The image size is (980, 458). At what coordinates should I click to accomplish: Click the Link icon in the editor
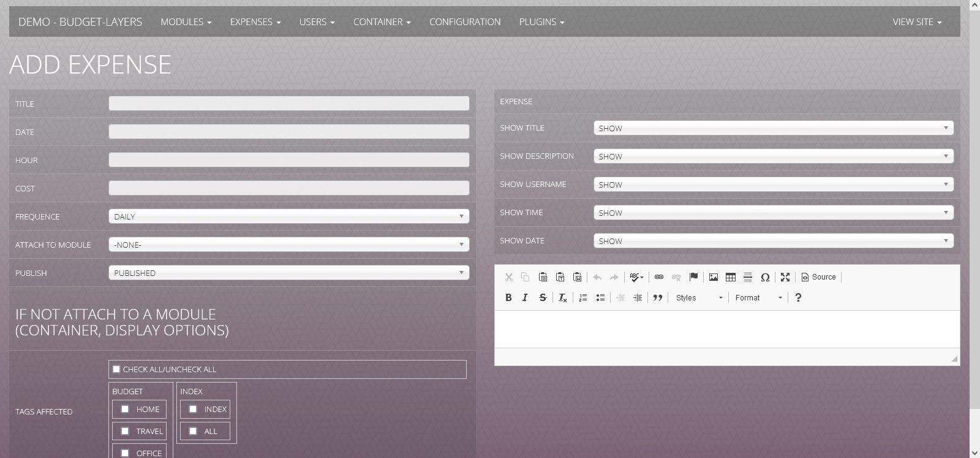(x=659, y=277)
